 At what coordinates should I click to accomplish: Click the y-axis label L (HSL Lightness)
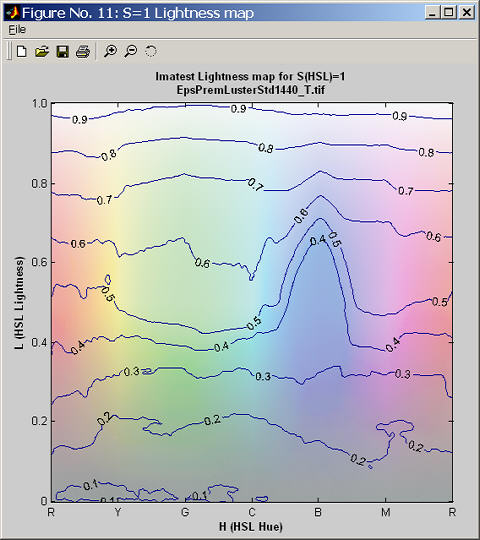(20, 303)
